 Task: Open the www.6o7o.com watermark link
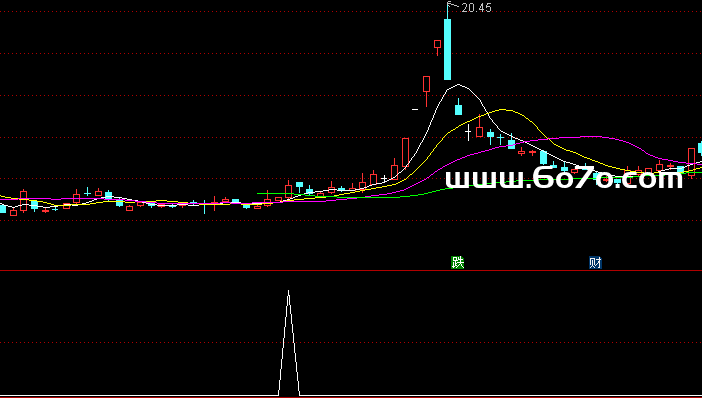(564, 179)
